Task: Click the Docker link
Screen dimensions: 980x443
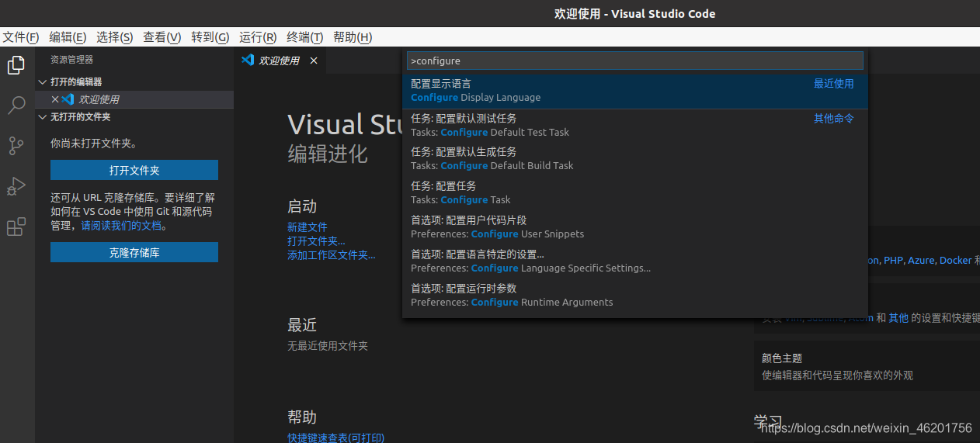Action: tap(956, 261)
